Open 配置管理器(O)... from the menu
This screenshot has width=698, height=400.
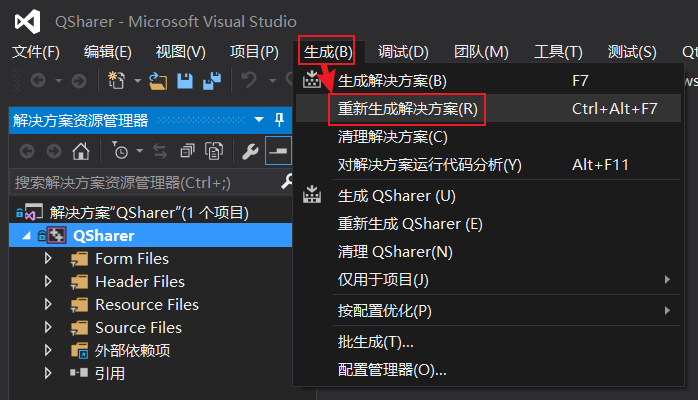click(488, 370)
